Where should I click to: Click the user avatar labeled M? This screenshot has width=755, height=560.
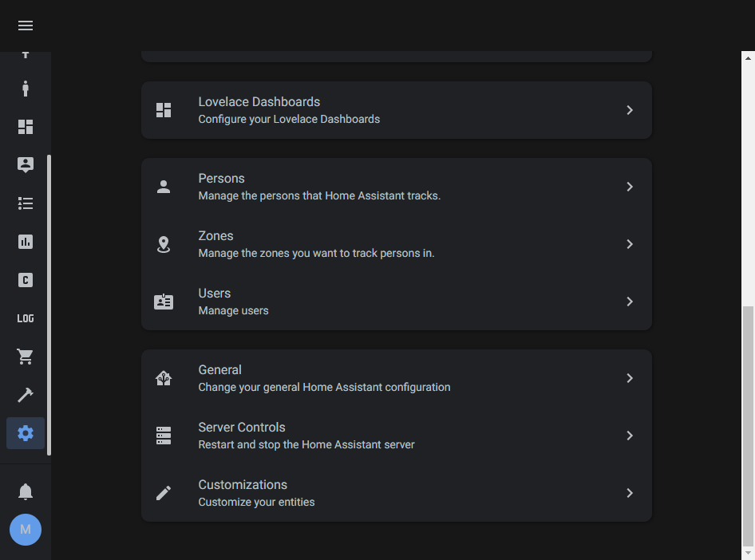click(x=25, y=530)
